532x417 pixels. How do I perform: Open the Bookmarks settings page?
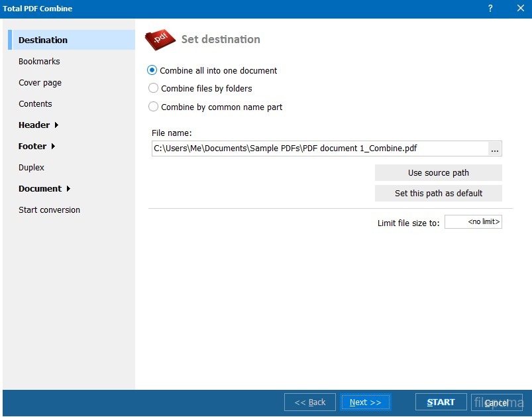pos(39,62)
